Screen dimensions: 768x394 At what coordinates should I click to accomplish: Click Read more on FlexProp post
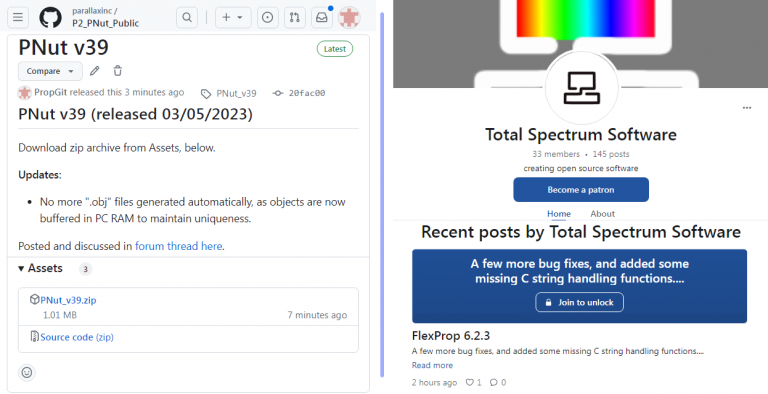point(432,365)
